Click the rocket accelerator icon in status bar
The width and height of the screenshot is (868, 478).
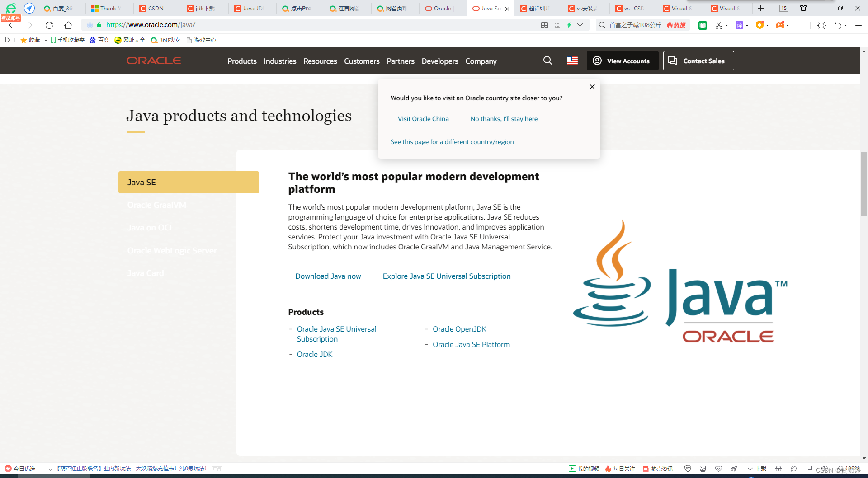click(x=734, y=469)
